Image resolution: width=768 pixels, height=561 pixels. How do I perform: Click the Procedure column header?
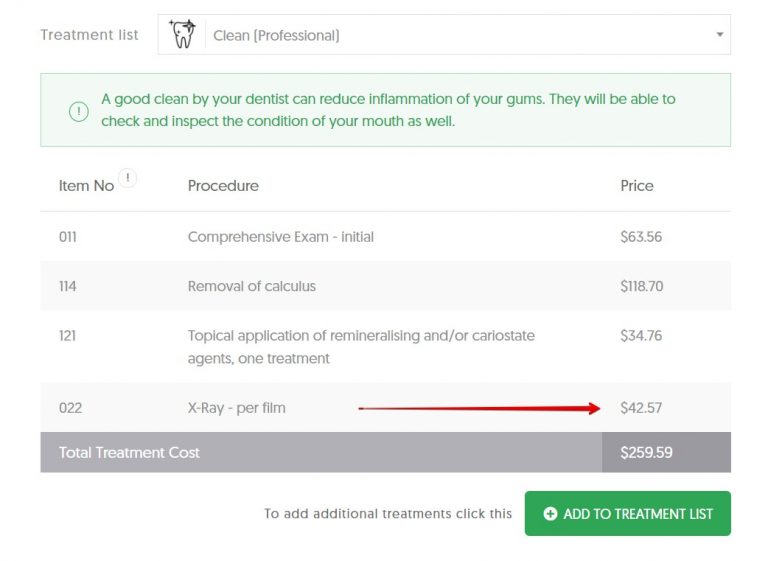tap(223, 186)
